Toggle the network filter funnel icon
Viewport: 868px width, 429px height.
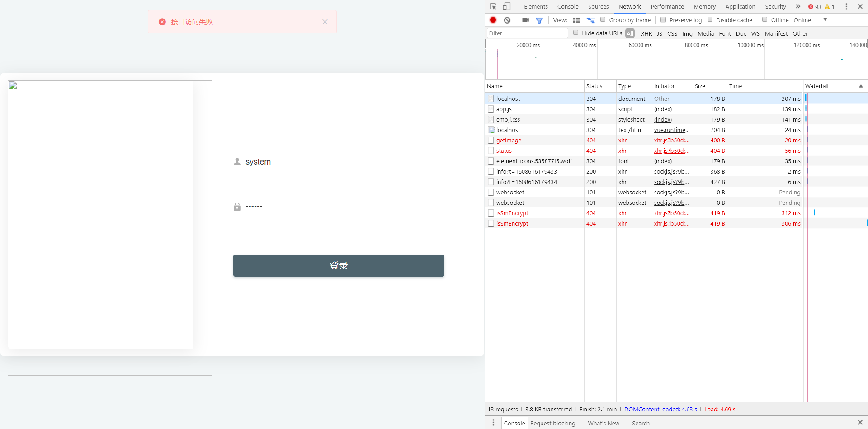[x=539, y=20]
